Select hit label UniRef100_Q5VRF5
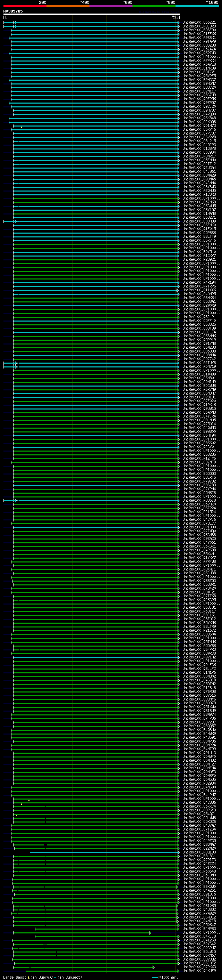This screenshot has height=980, width=222. click(x=199, y=76)
